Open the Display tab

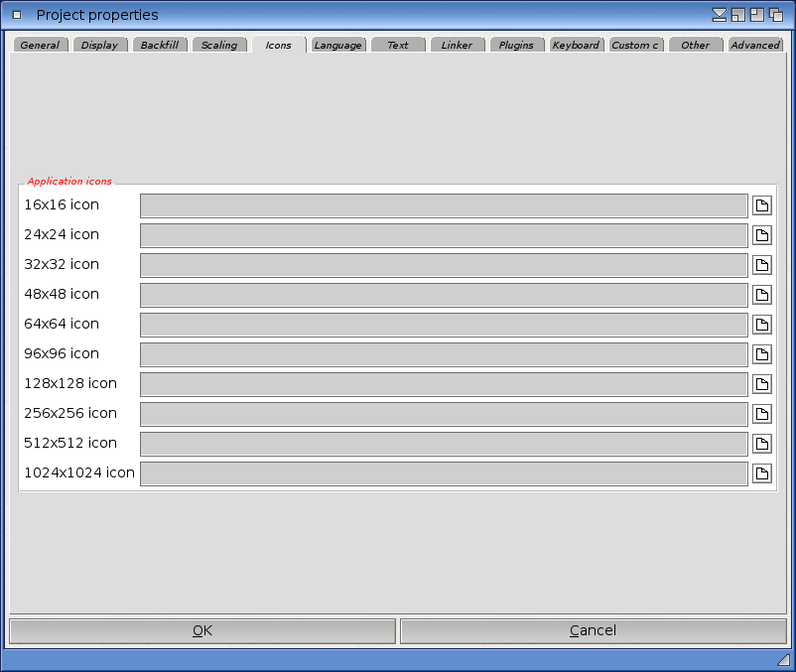pyautogui.click(x=99, y=45)
